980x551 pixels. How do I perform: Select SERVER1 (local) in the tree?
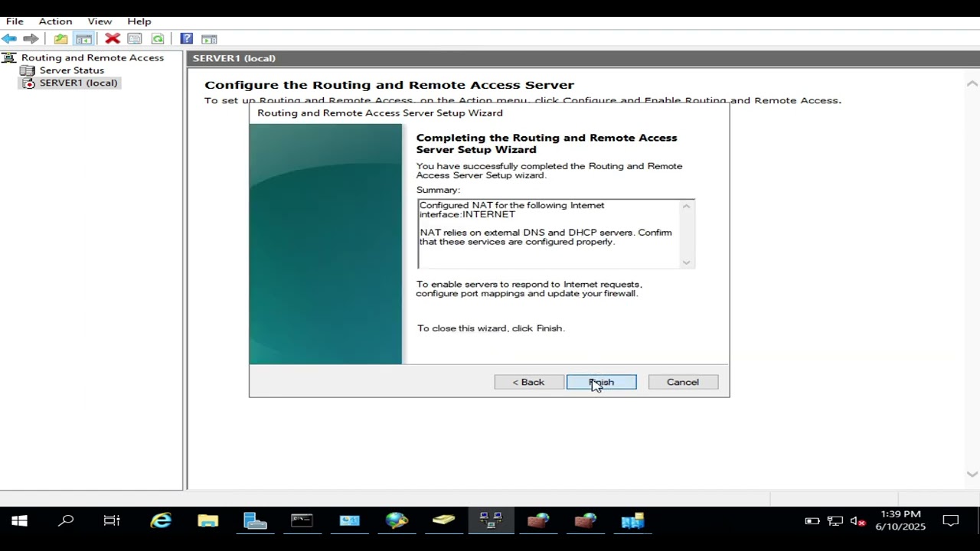click(78, 83)
